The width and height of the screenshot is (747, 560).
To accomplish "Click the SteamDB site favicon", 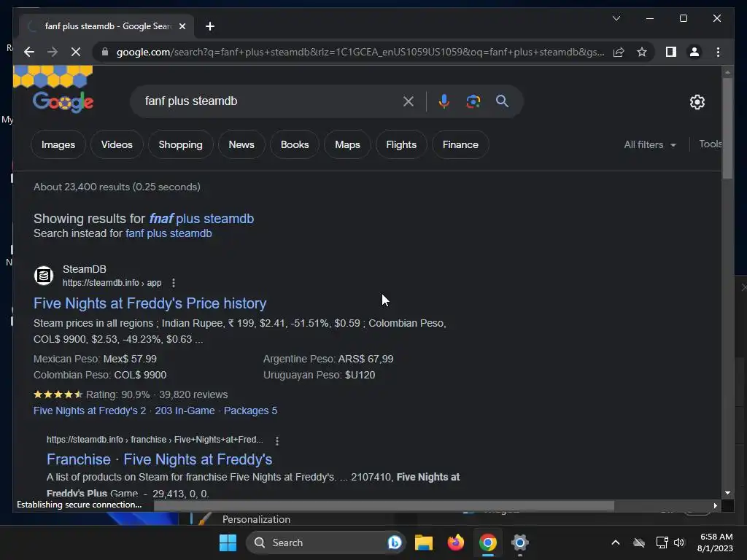I will coord(43,275).
